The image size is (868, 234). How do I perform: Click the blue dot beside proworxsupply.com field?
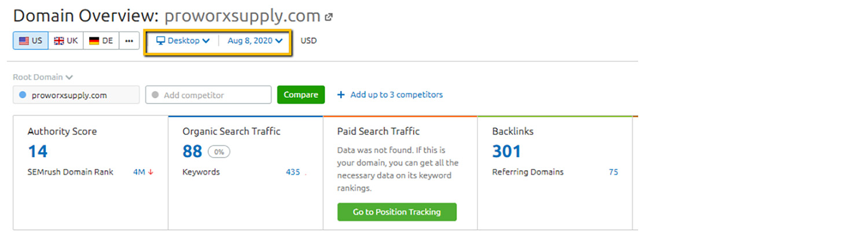point(23,95)
